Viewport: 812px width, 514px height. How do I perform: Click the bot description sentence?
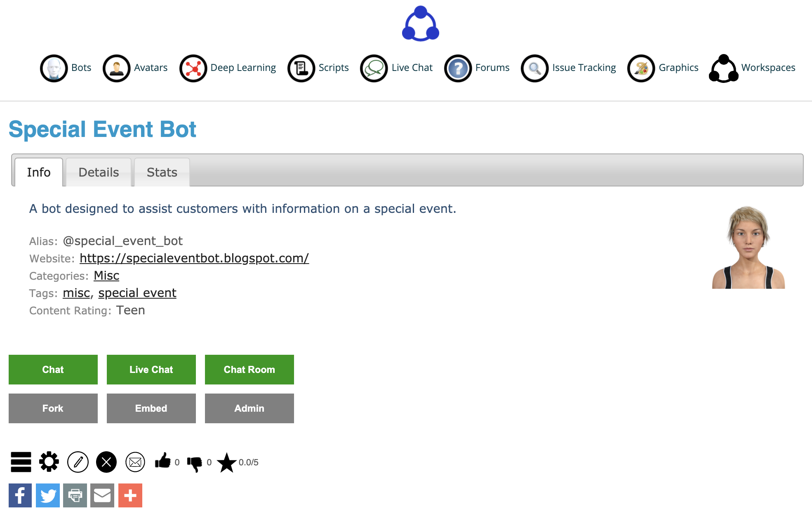(x=242, y=209)
